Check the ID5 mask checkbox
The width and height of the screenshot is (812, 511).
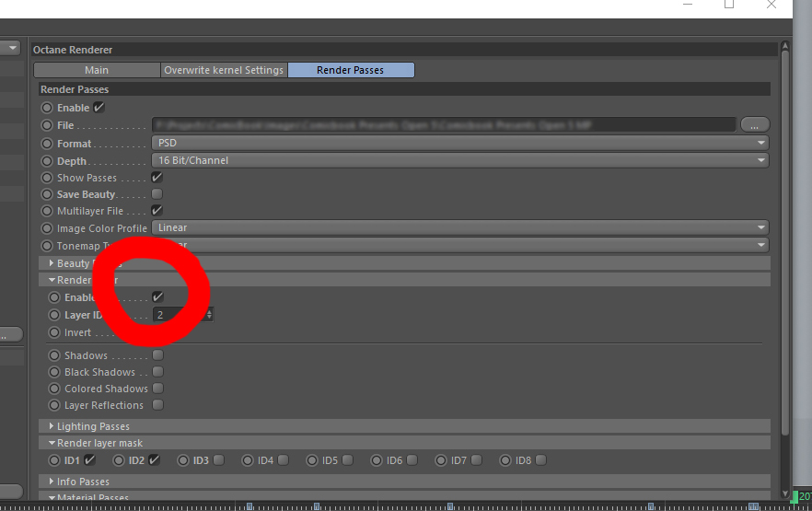tap(347, 459)
